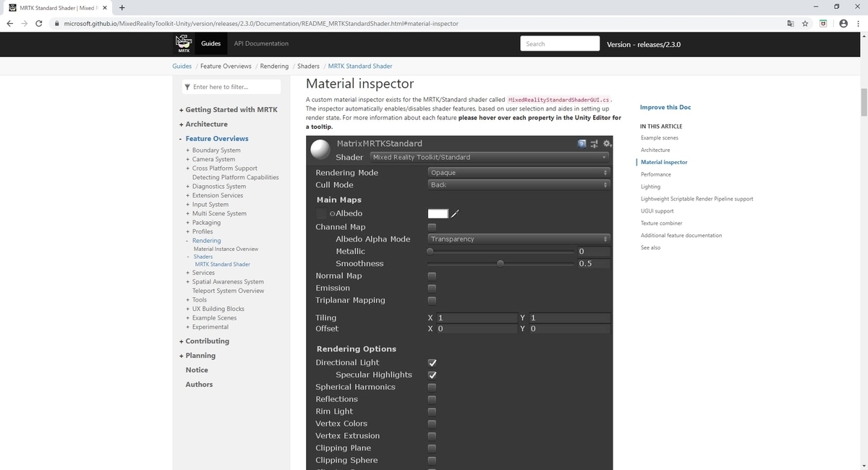Click the page vertical scrollbar thumb

click(x=864, y=102)
